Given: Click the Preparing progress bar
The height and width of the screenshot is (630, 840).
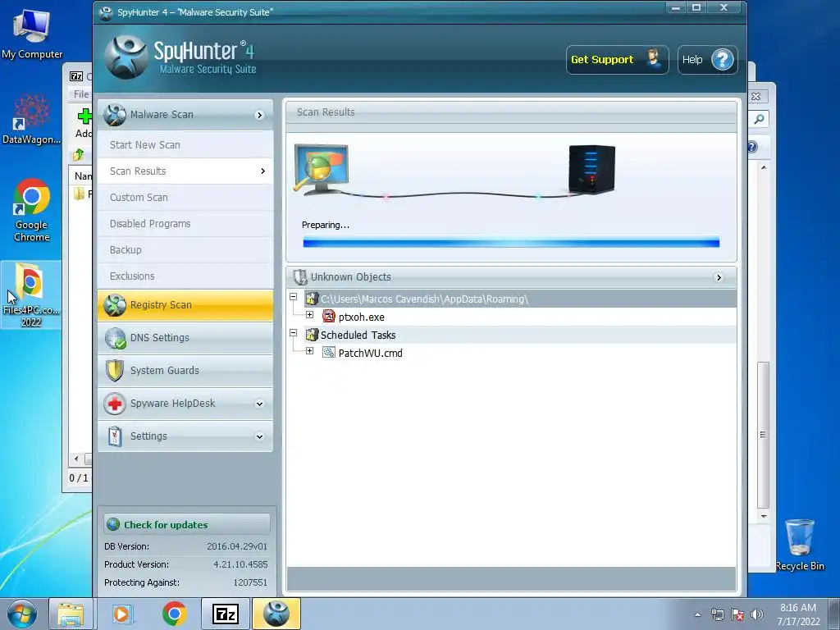Looking at the screenshot, I should coord(511,243).
